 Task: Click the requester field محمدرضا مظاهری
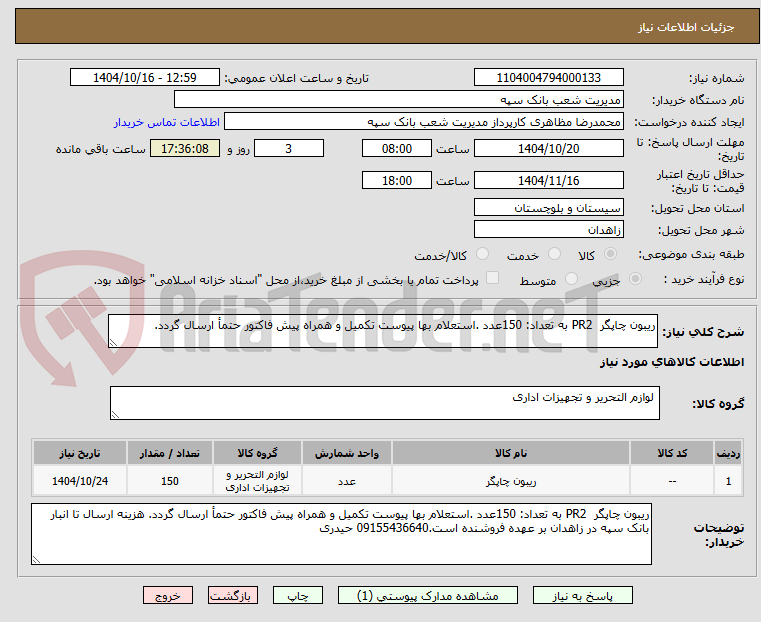(x=424, y=121)
